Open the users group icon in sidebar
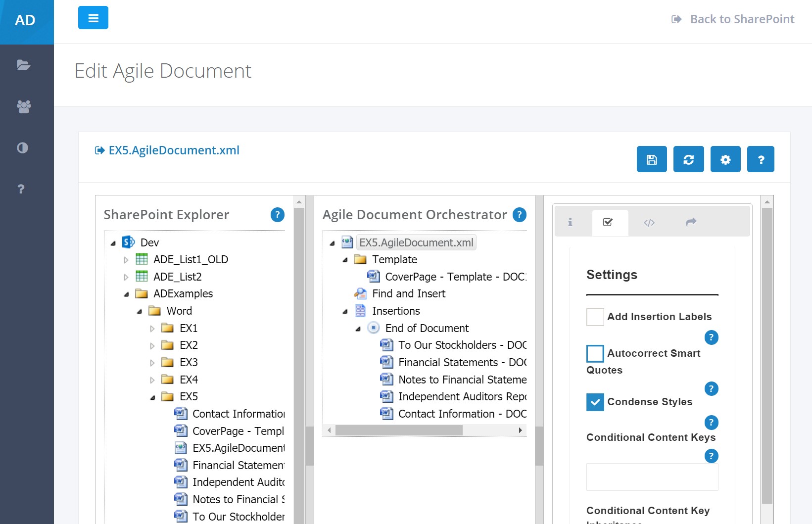 click(23, 106)
